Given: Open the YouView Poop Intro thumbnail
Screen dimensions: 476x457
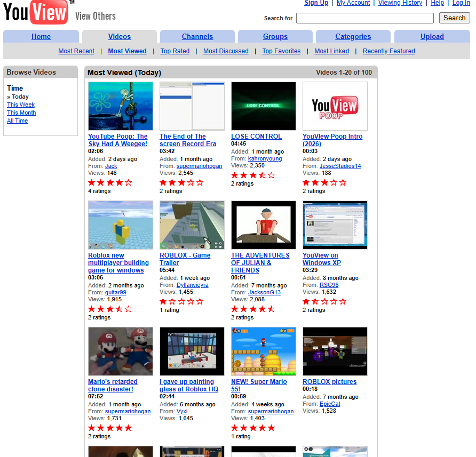Looking at the screenshot, I should pyautogui.click(x=335, y=106).
